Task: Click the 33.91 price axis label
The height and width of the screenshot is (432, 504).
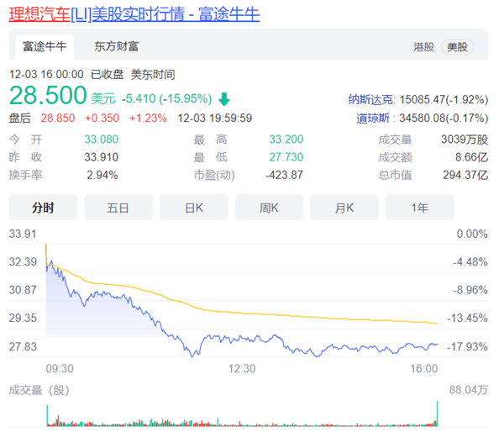Action: (23, 234)
